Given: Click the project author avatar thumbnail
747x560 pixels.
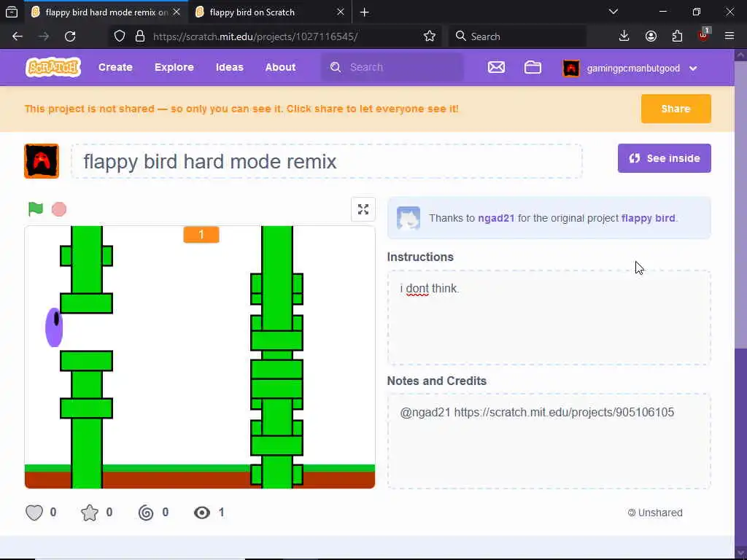Looking at the screenshot, I should tap(42, 161).
